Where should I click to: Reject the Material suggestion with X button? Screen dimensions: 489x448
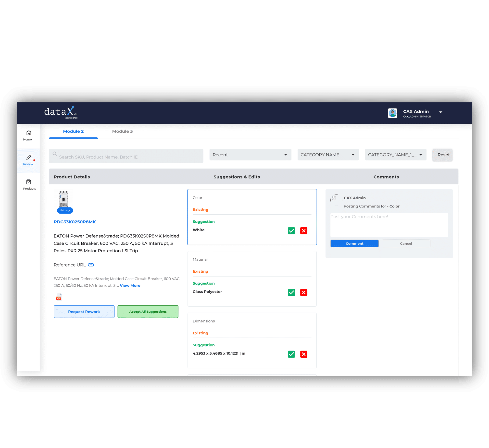304,292
